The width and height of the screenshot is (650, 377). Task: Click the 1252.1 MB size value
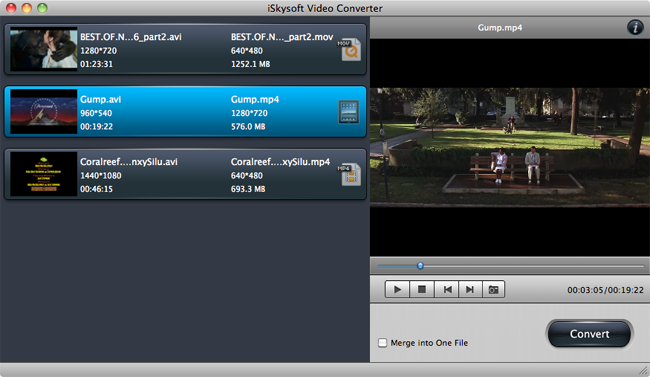point(250,64)
